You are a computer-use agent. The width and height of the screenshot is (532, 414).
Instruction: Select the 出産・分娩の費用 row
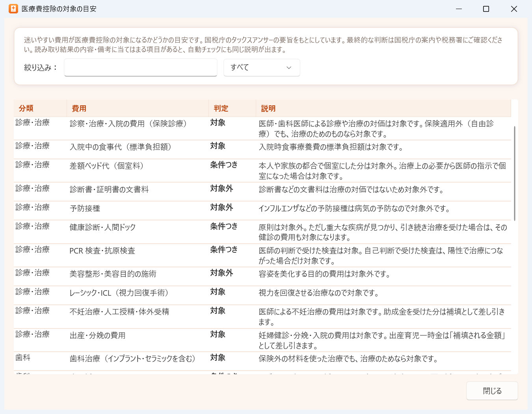pos(262,340)
